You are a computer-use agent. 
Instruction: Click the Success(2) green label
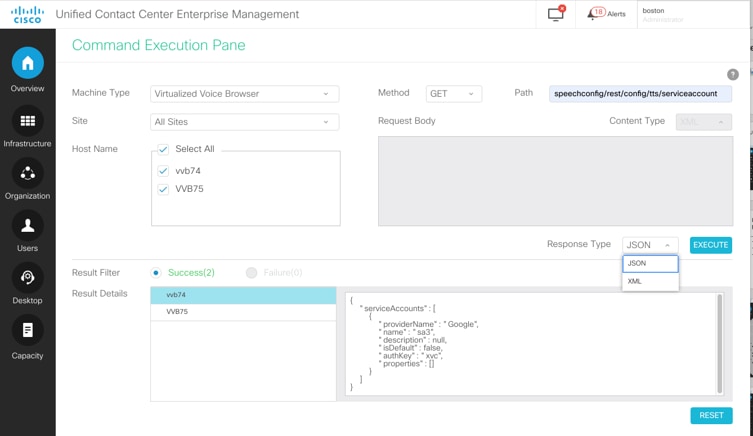point(191,273)
